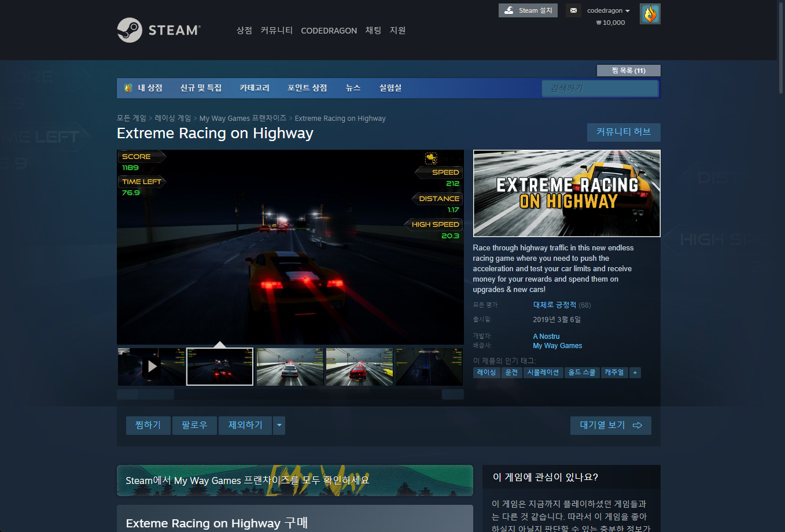
Task: Select the partially visible fifth night thumbnail
Action: 429,367
